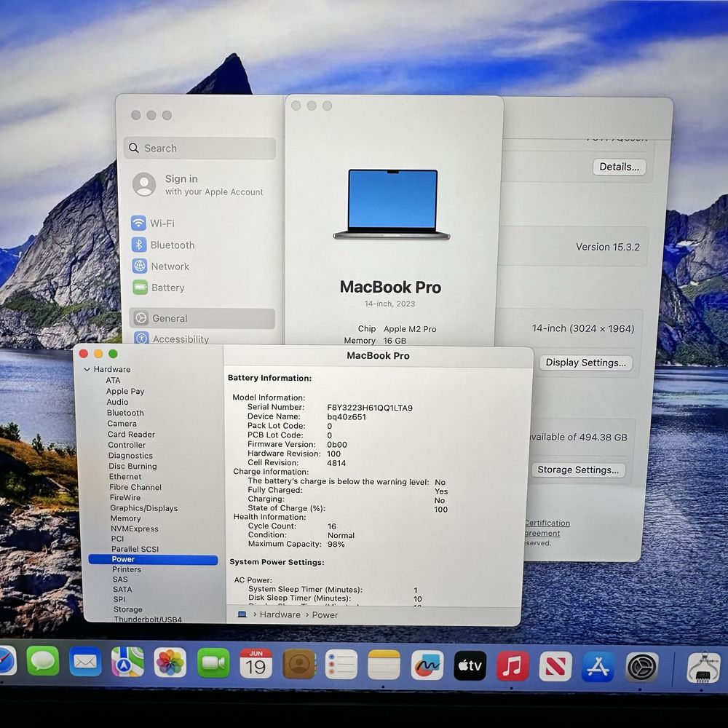Viewport: 728px width, 728px height.
Task: Select Thunderbolt/USB4 in Hardware list
Action: pos(148,620)
